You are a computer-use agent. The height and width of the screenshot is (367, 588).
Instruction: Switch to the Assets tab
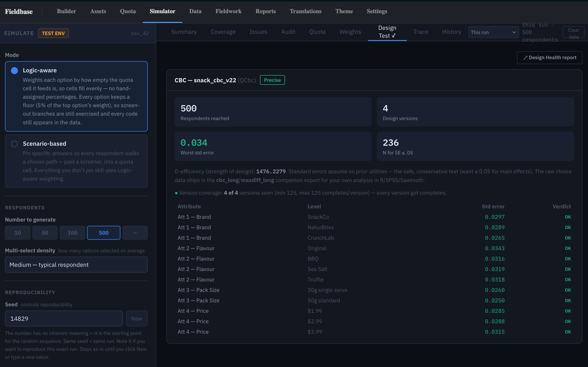click(98, 11)
